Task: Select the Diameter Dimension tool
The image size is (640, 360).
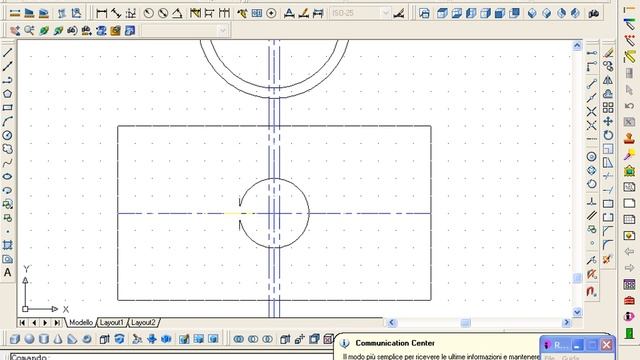Action: [163, 13]
